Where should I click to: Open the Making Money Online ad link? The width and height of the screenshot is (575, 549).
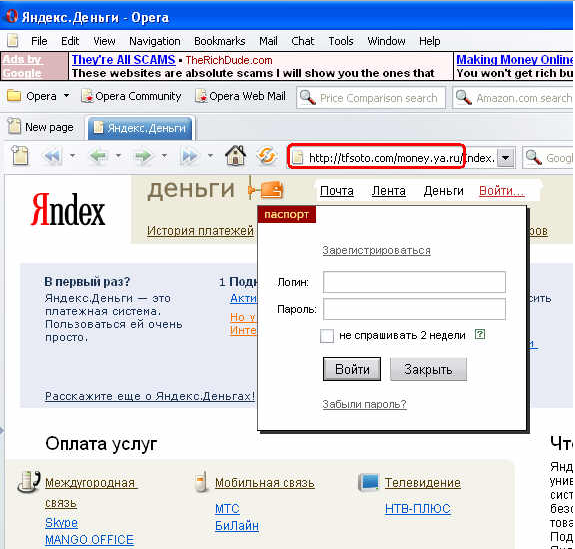point(515,59)
